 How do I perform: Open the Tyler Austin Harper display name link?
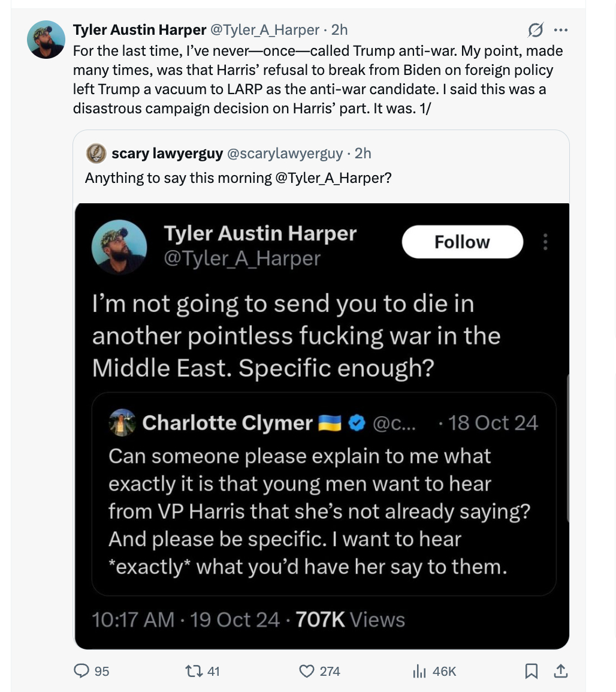(139, 29)
